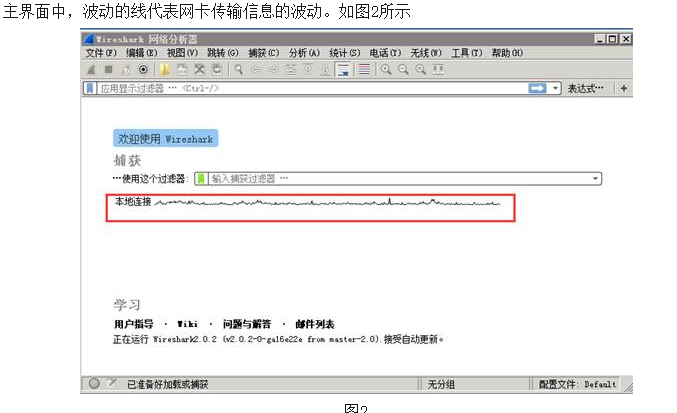This screenshot has height=413, width=677.
Task: Open the 视图(V) menu
Action: click(x=182, y=53)
